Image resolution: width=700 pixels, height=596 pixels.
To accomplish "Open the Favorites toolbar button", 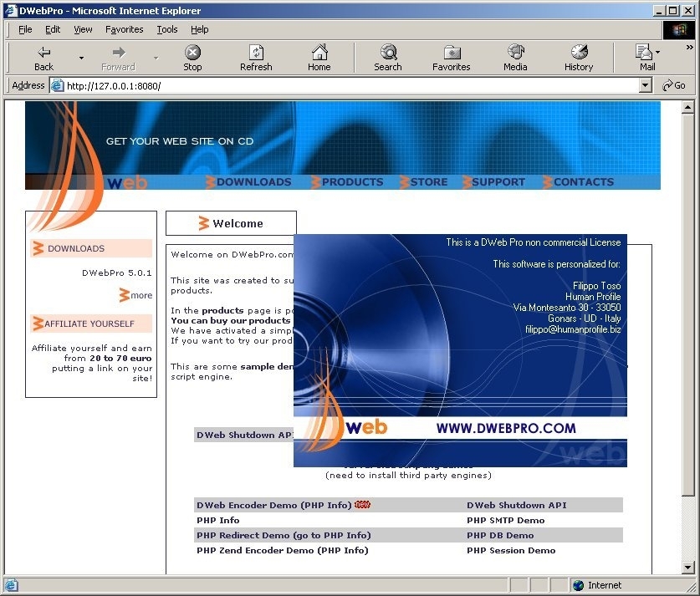I will [452, 58].
